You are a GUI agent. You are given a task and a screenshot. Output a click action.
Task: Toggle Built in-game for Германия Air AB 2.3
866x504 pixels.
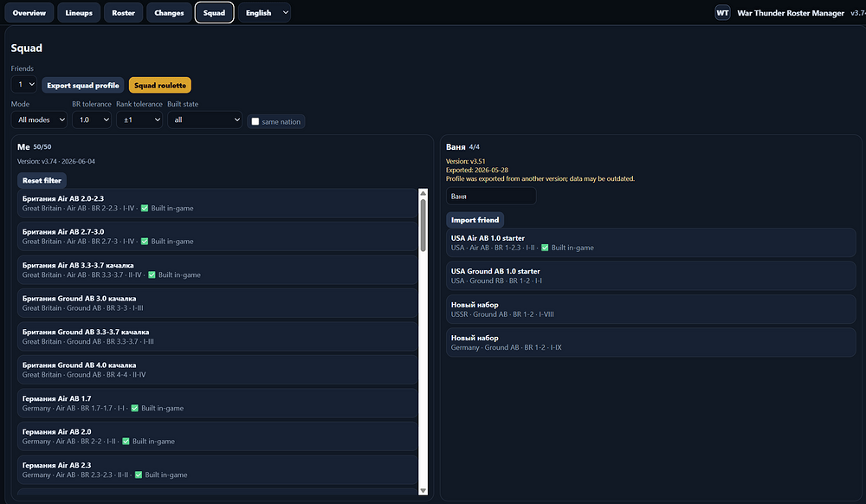tap(139, 475)
